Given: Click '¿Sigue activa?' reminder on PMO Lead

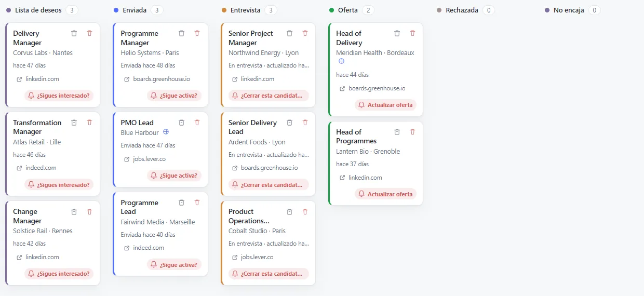Looking at the screenshot, I should 175,176.
